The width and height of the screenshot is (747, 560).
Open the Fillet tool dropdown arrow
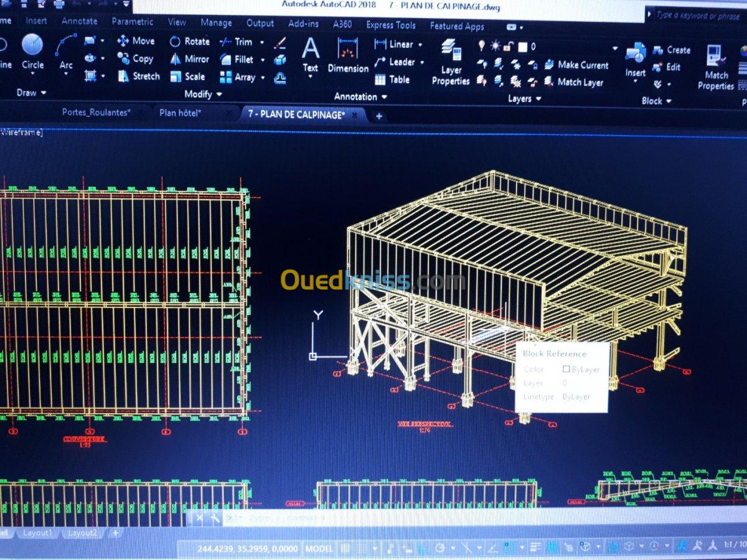263,60
